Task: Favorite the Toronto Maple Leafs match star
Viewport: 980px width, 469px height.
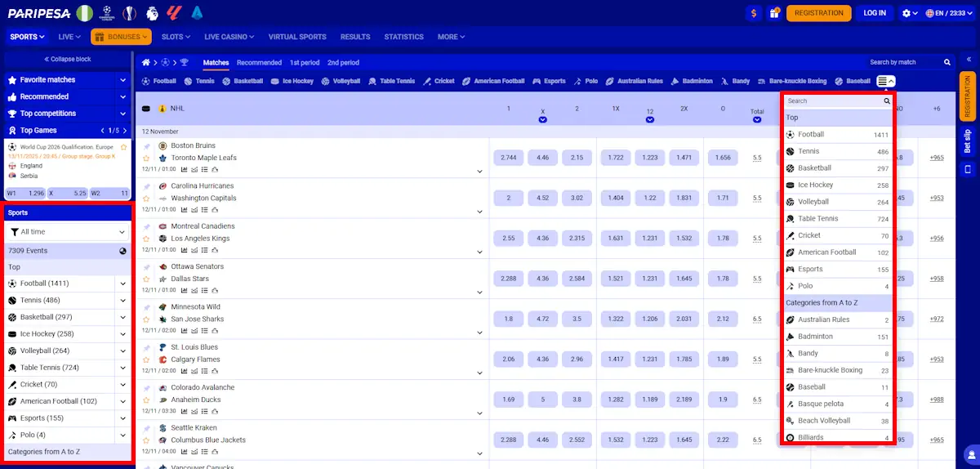Action: click(146, 158)
